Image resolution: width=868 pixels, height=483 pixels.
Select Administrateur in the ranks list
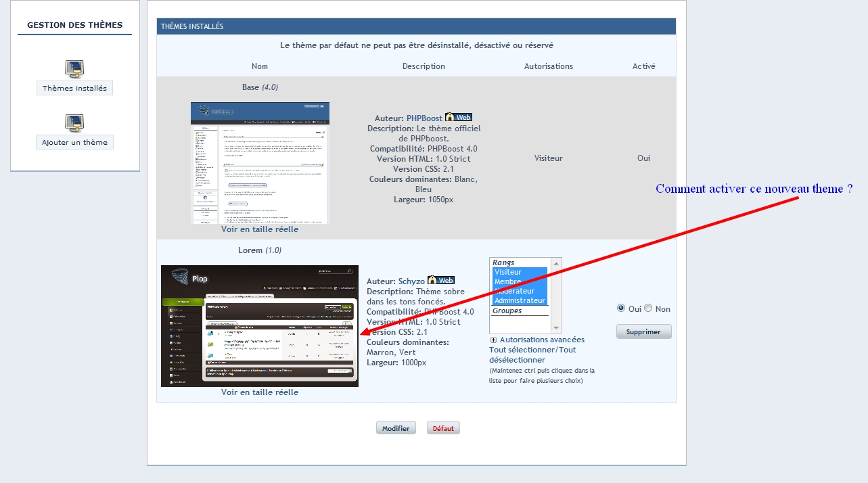pos(519,300)
